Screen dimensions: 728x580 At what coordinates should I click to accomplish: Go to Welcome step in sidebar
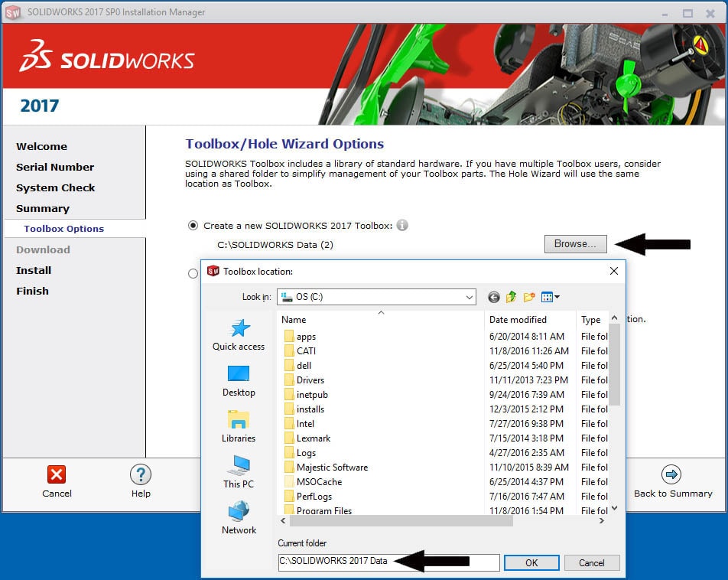click(x=42, y=146)
